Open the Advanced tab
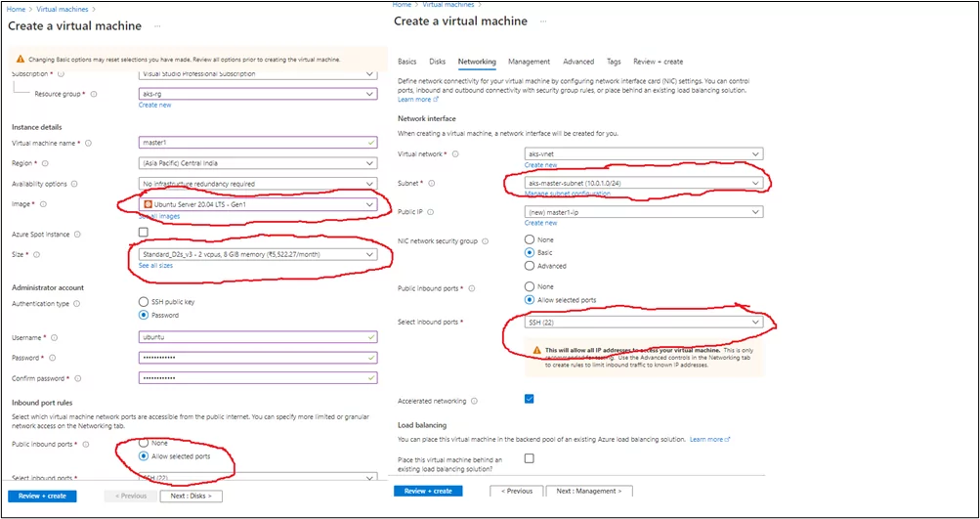Screen dimensions: 980x519 pyautogui.click(x=578, y=62)
